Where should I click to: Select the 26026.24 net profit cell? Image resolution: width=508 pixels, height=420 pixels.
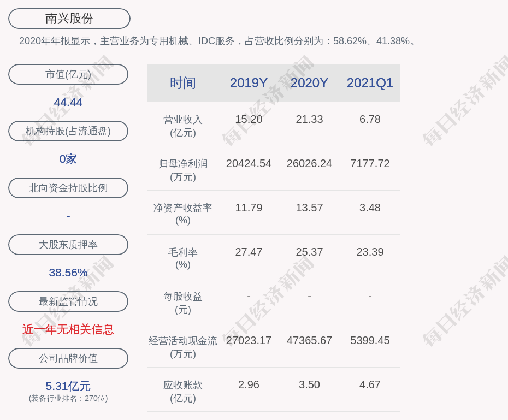pos(309,163)
